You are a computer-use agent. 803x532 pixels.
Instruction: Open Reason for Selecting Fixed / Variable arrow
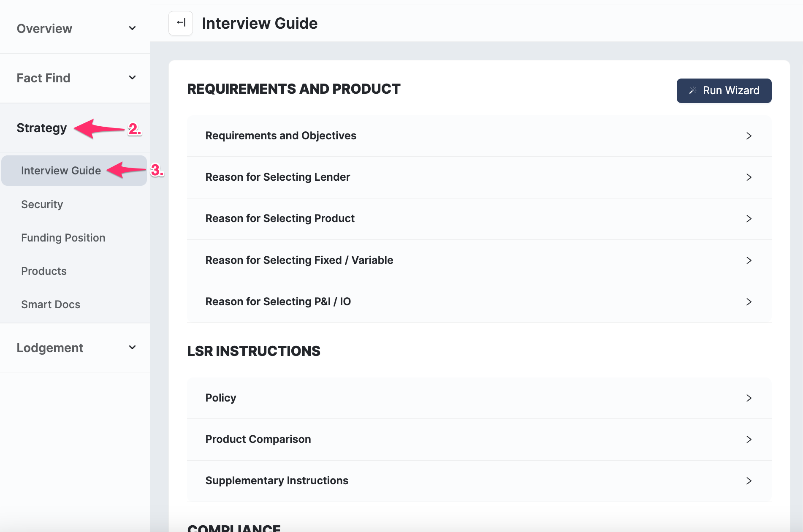tap(749, 261)
